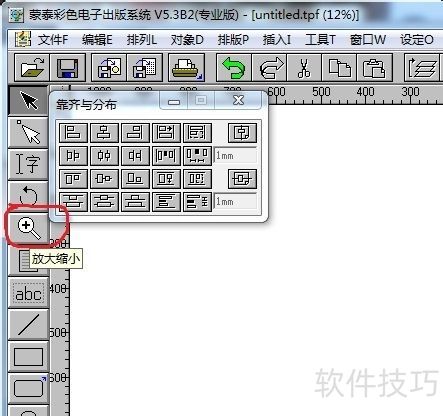This screenshot has height=416, width=443.
Task: Click the down-arrow equal height alignment icon
Action: pyautogui.click(x=166, y=179)
